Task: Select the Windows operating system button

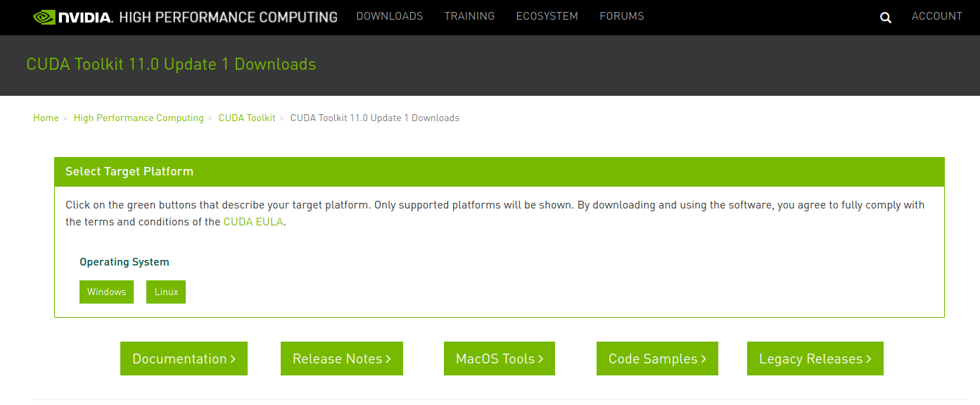Action: click(106, 292)
